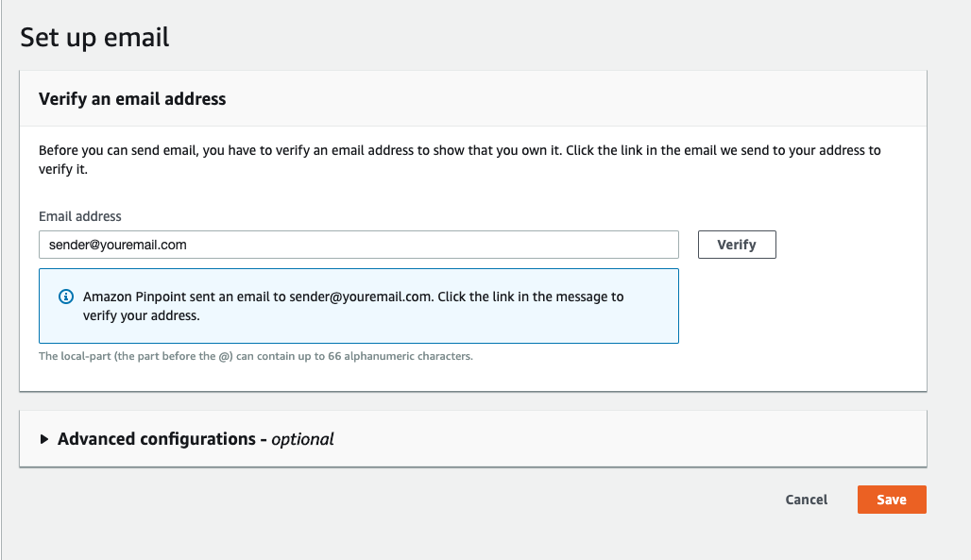Click 'verify your address.' line in the alert
971x560 pixels.
[x=141, y=316]
